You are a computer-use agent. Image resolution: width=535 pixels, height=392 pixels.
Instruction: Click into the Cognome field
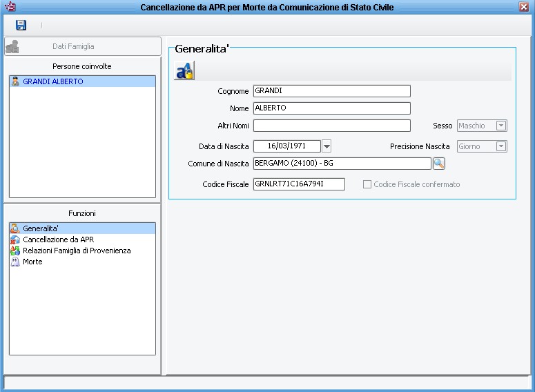click(x=331, y=91)
